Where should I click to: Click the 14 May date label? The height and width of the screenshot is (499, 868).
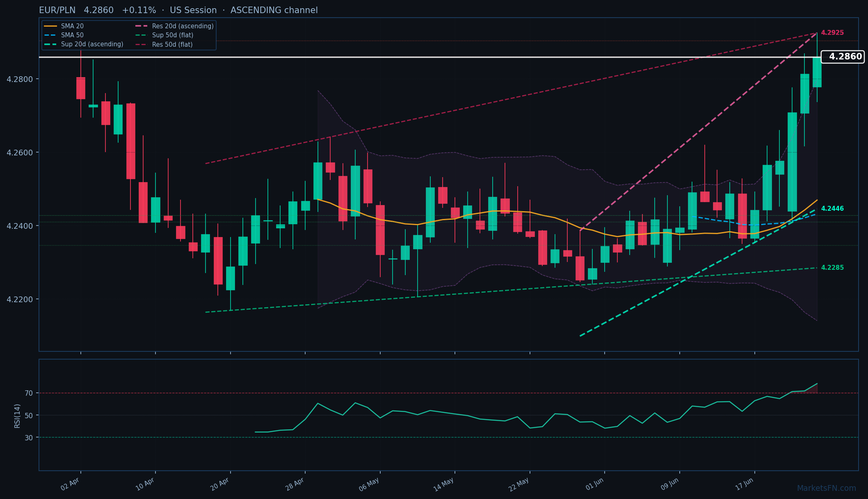pyautogui.click(x=443, y=485)
